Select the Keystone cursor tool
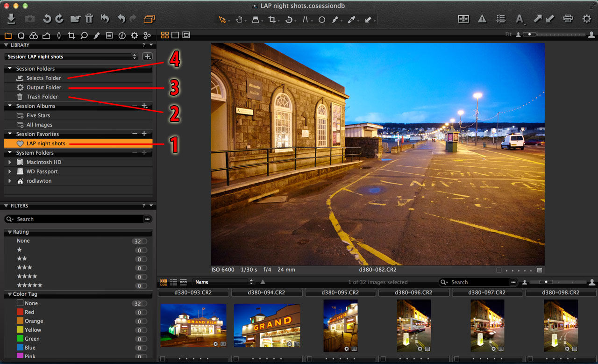 click(306, 20)
